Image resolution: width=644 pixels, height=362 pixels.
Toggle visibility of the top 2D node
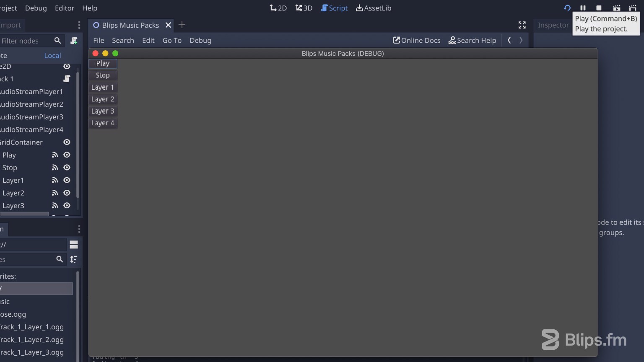coord(67,66)
